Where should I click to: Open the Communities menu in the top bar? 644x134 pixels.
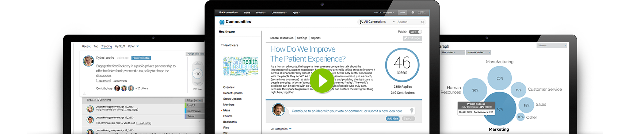279,12
